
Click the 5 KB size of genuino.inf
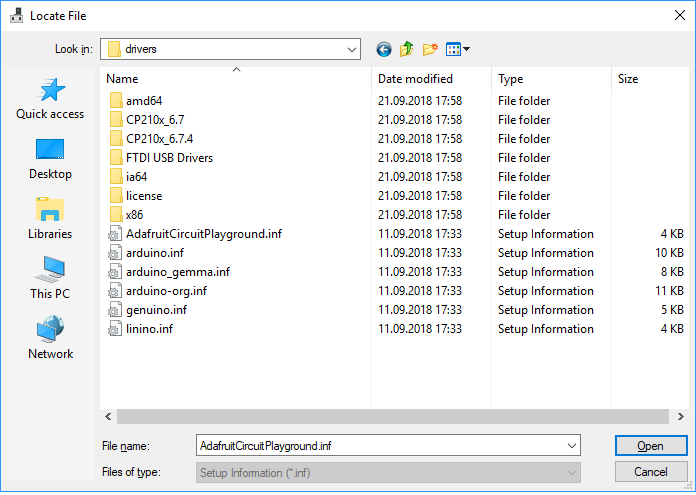[x=672, y=310]
